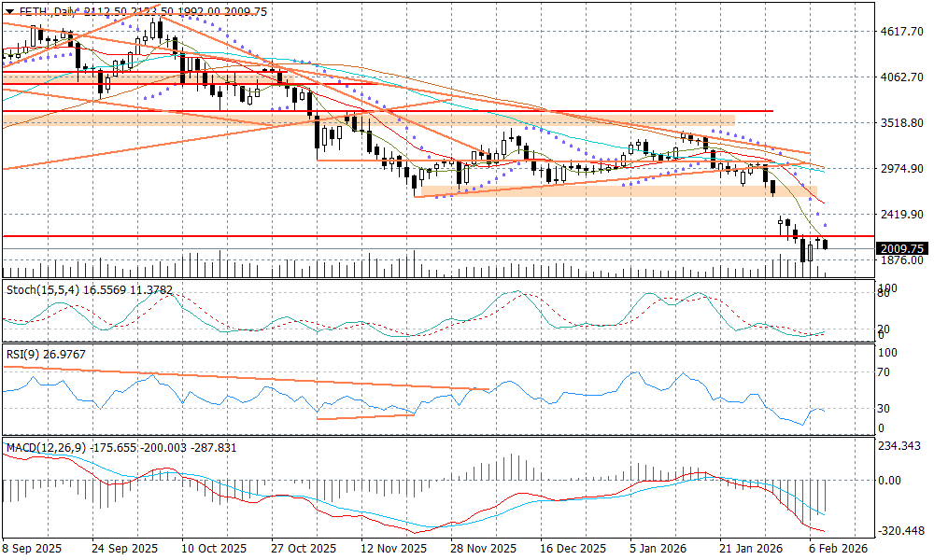Select the long orange trendline in RSI panel

[243, 378]
